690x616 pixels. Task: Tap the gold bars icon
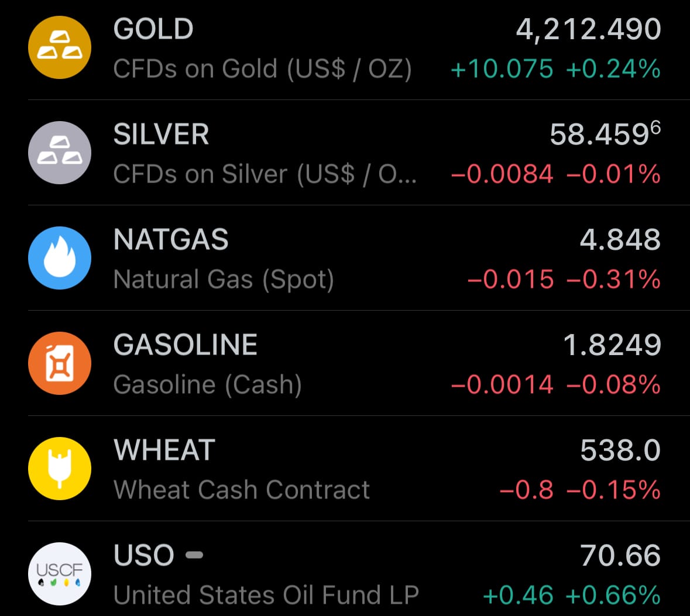point(60,47)
